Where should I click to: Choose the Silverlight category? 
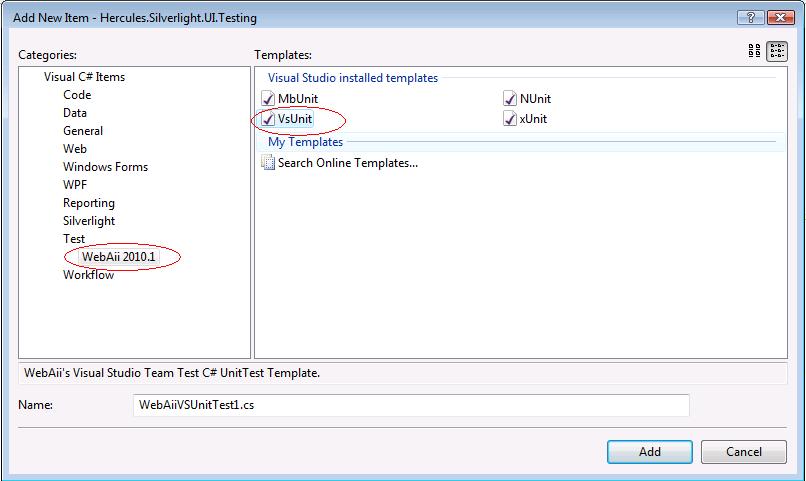click(89, 221)
